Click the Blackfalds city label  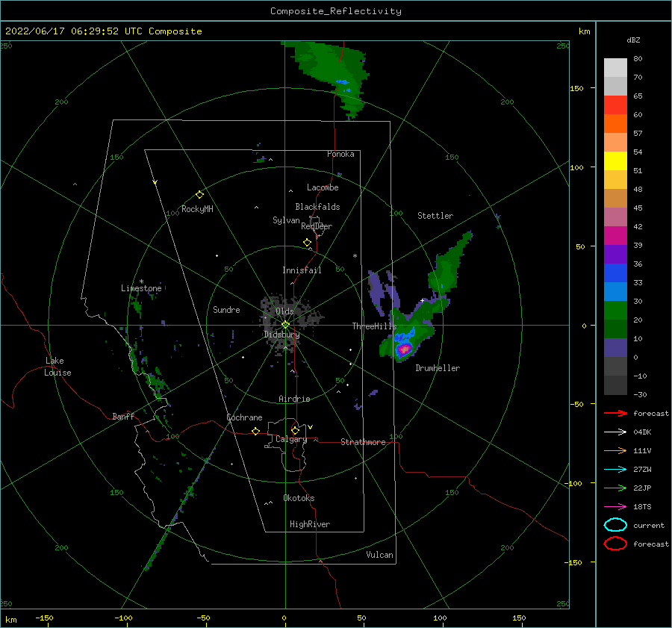click(x=317, y=207)
